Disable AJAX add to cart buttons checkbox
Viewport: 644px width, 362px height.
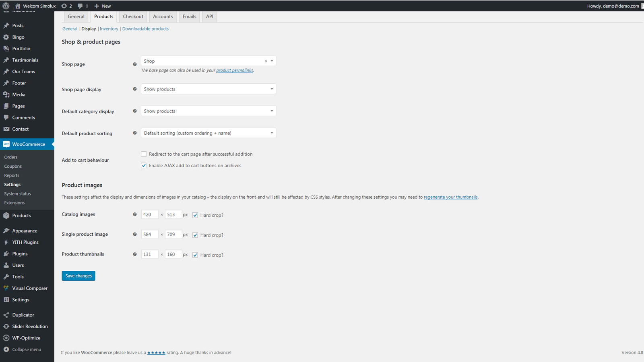pyautogui.click(x=144, y=165)
